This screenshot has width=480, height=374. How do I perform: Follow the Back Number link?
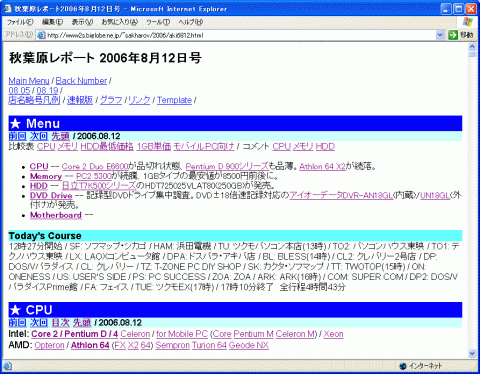81,81
